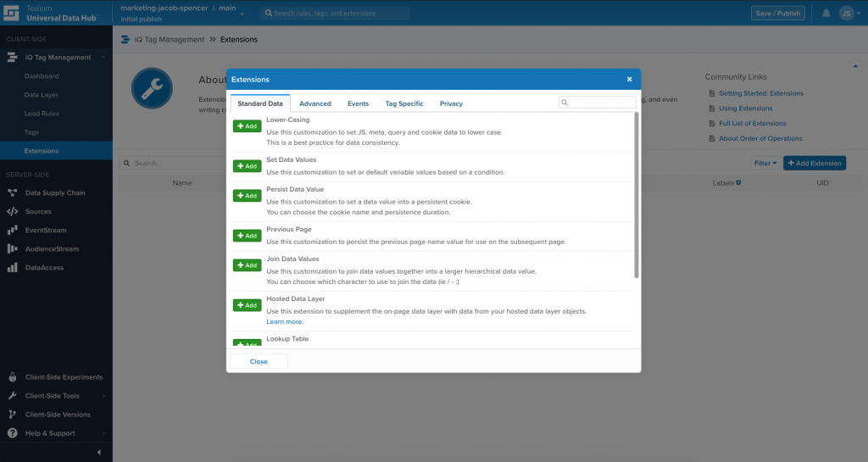Open Sources in the sidebar

[38, 212]
